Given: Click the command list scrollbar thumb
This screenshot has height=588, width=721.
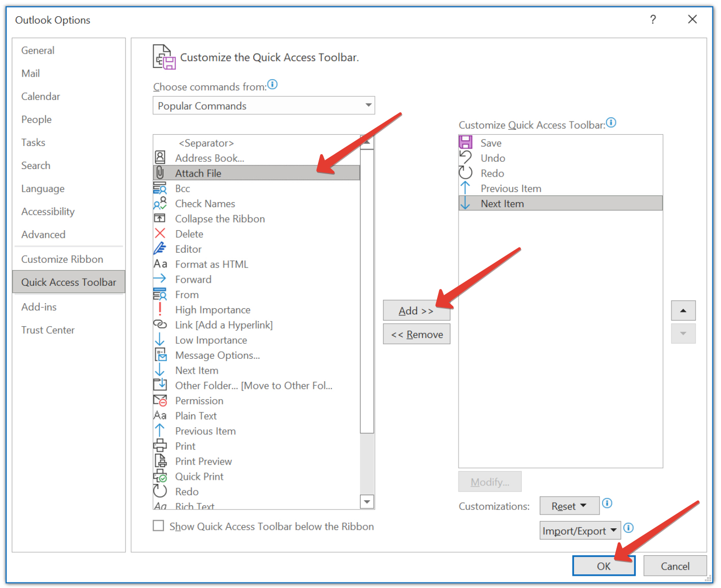Looking at the screenshot, I should 367,291.
